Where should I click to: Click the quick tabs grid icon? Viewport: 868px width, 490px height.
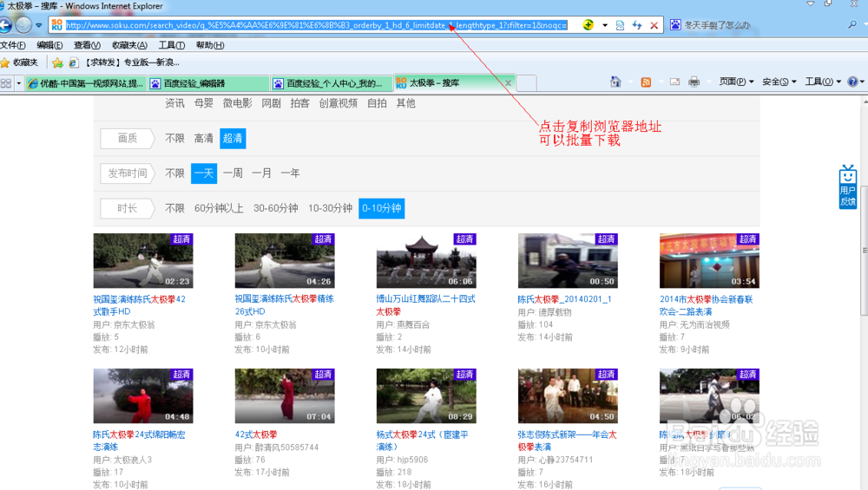point(6,83)
